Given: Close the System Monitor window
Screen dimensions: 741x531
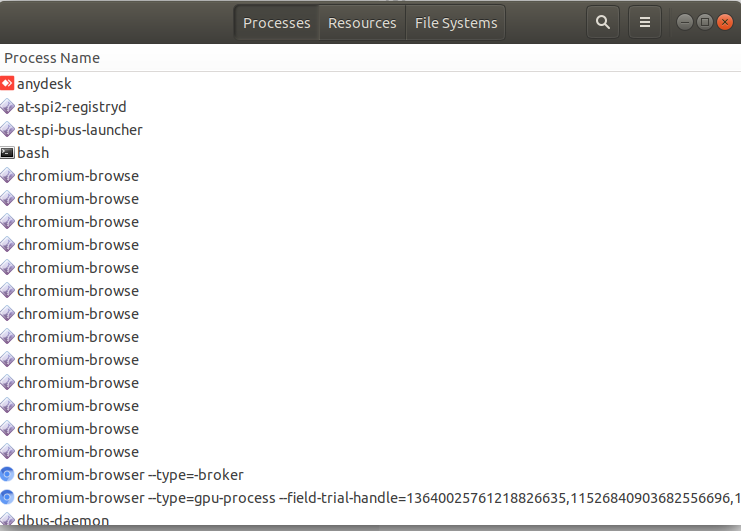Looking at the screenshot, I should 725,22.
